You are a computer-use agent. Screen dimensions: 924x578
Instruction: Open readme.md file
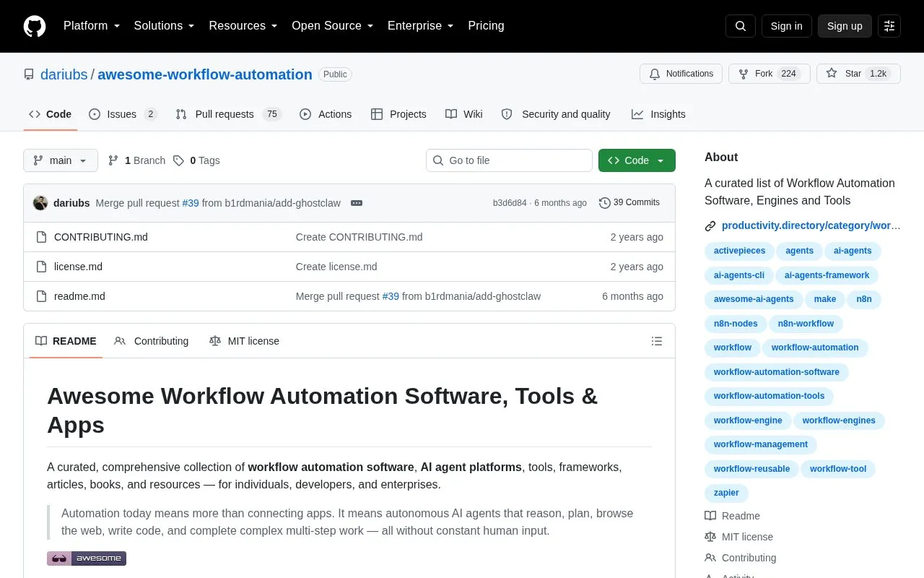coord(79,296)
